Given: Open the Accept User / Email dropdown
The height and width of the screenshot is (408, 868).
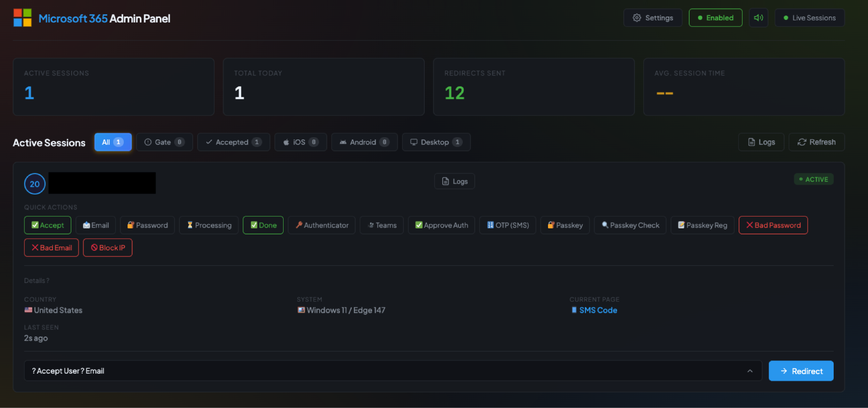Looking at the screenshot, I should tap(393, 371).
